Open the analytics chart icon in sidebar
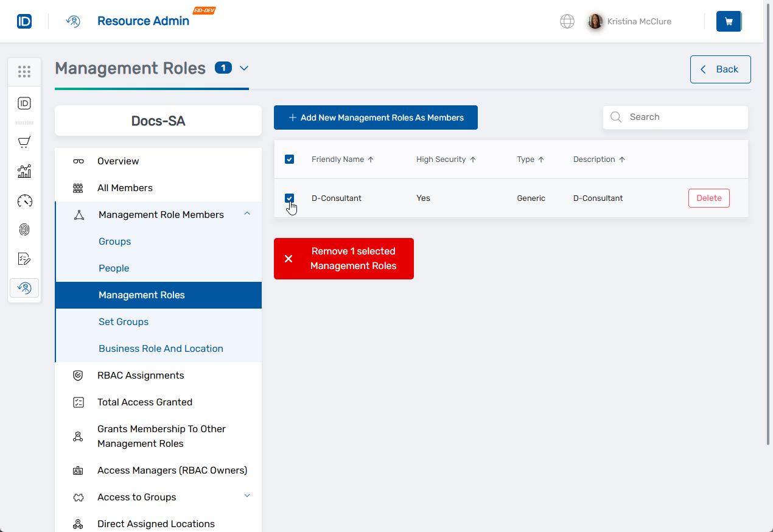The width and height of the screenshot is (773, 532). pos(24,171)
